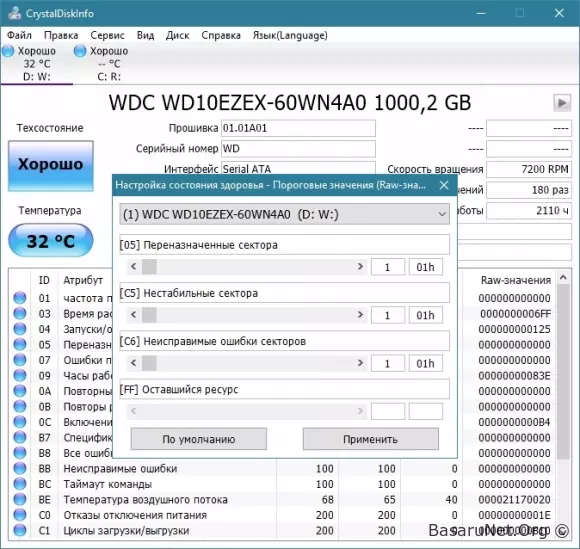Click the [05] reallocated sectors slider thumb
580x549 pixels.
pyautogui.click(x=149, y=266)
